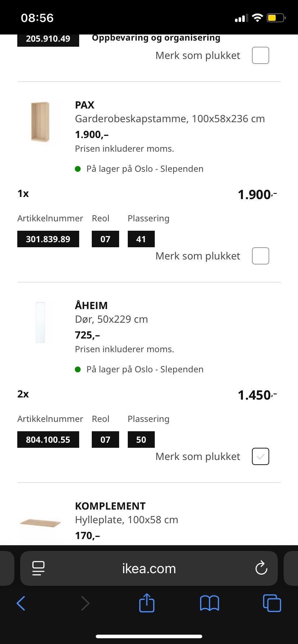
Task: Open the page reader options icon
Action: pyautogui.click(x=38, y=569)
